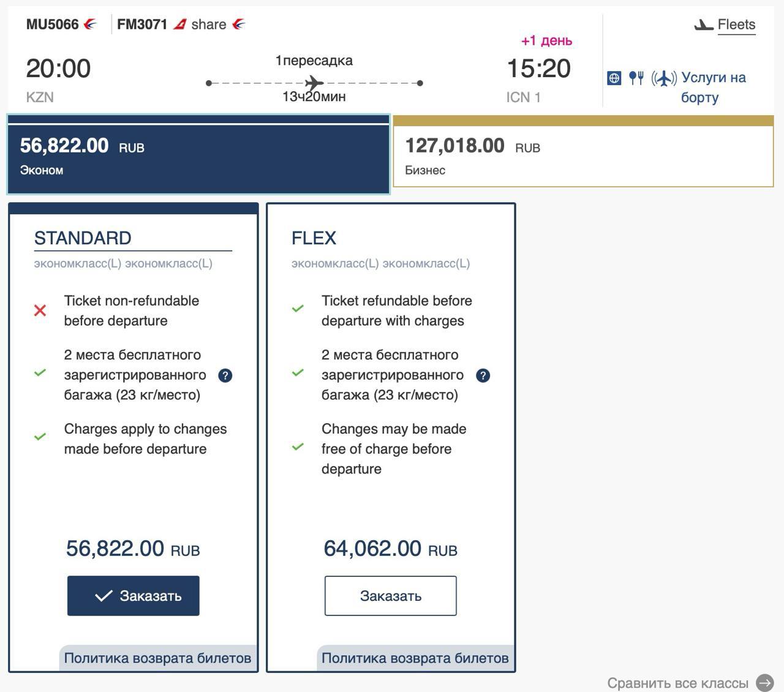784x692 pixels.
Task: Open baggage help icon in STANDARD card
Action: 225,375
